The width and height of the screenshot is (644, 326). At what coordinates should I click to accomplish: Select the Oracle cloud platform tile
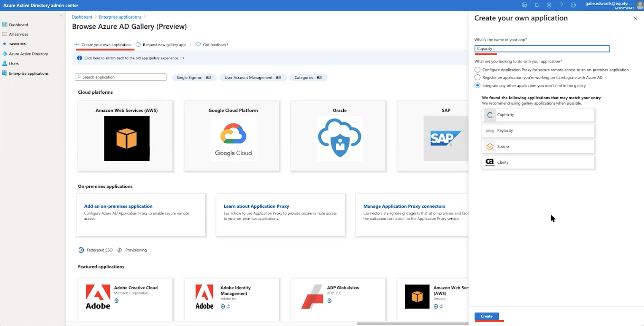pyautogui.click(x=339, y=136)
